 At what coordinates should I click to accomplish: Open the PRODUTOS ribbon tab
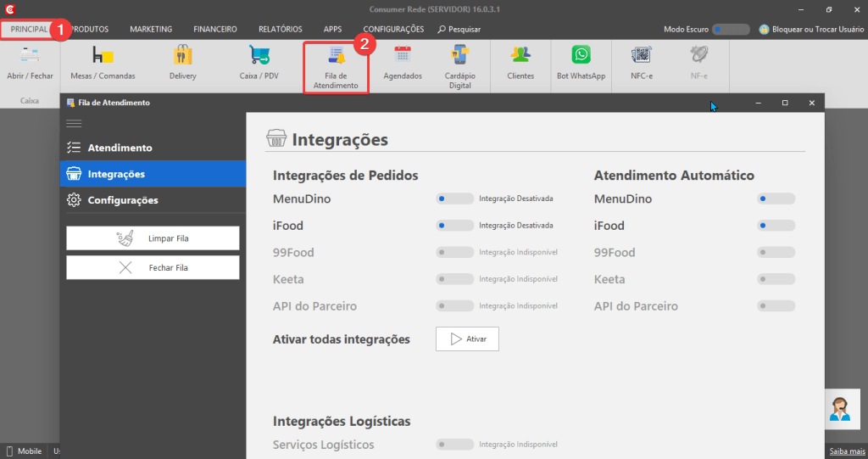90,30
